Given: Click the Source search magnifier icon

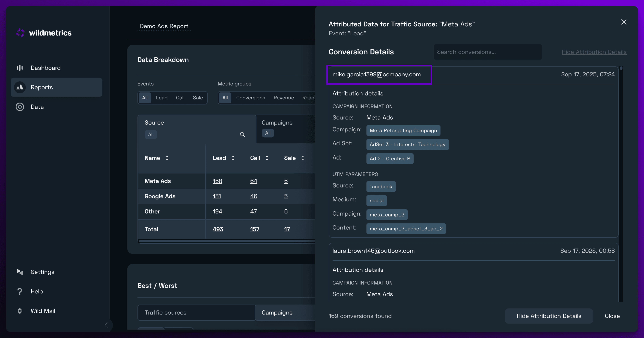Looking at the screenshot, I should [242, 134].
